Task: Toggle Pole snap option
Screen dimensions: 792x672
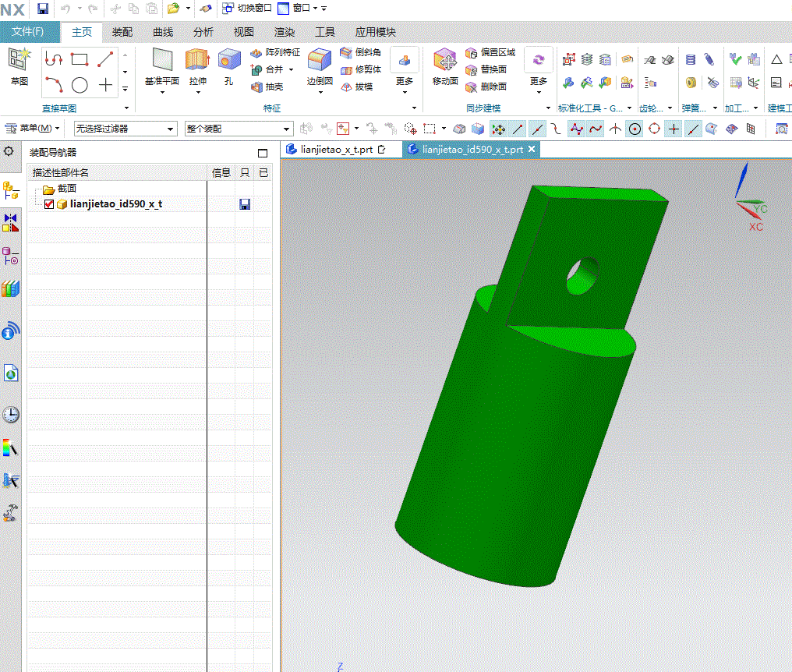Action: click(x=576, y=129)
